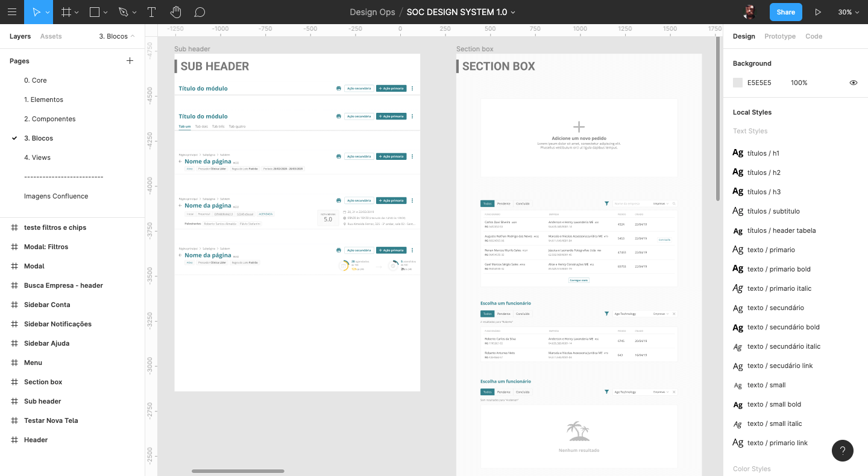Screen dimensions: 868x476
Task: Open the help question mark button
Action: click(843, 451)
